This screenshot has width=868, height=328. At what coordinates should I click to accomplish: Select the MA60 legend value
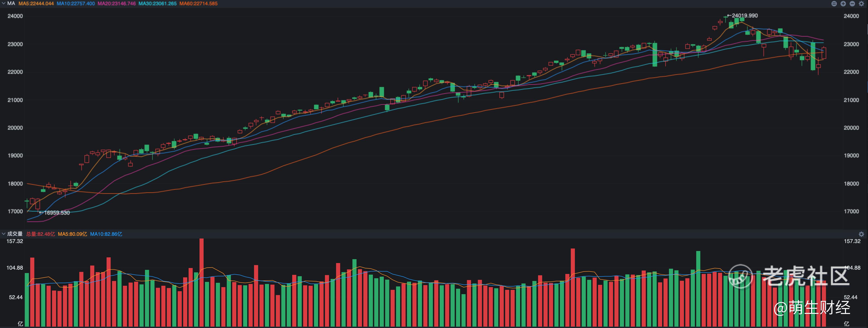click(198, 4)
